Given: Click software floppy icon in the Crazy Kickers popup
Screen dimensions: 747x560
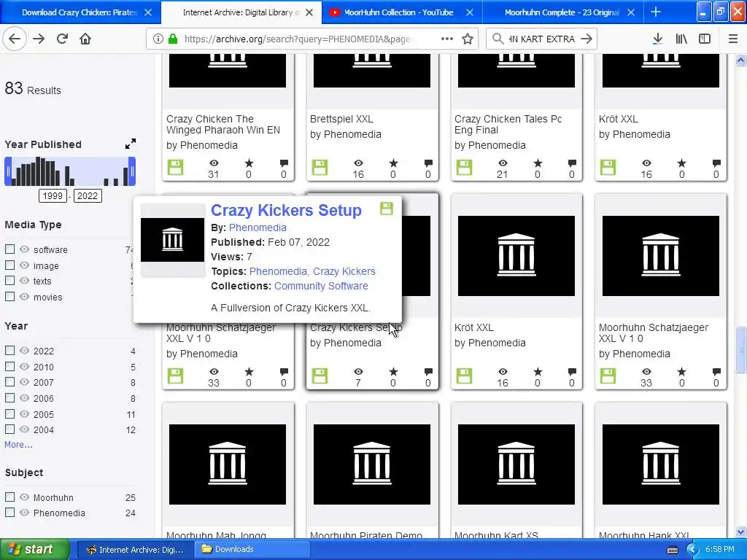Looking at the screenshot, I should pos(387,209).
